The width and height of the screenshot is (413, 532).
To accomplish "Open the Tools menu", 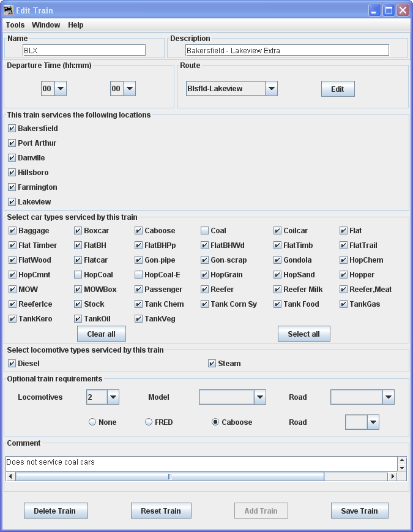I will (15, 25).
